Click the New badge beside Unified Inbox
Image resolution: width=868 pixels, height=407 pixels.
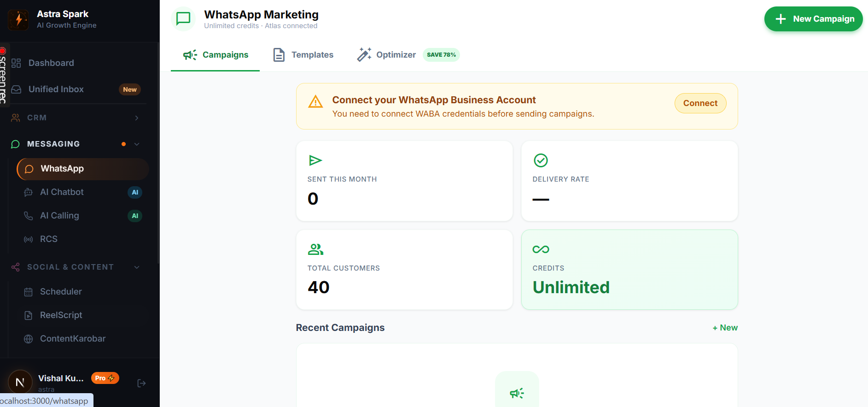[x=130, y=89]
